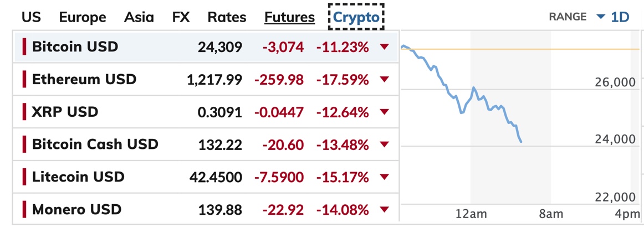Switch to the US markets tab

pyautogui.click(x=31, y=17)
